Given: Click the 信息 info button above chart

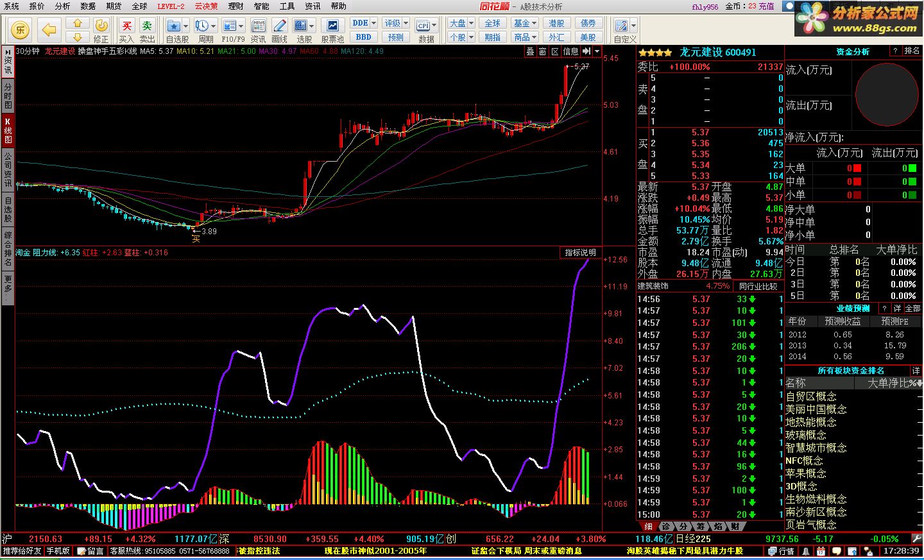Looking at the screenshot, I should coord(570,51).
